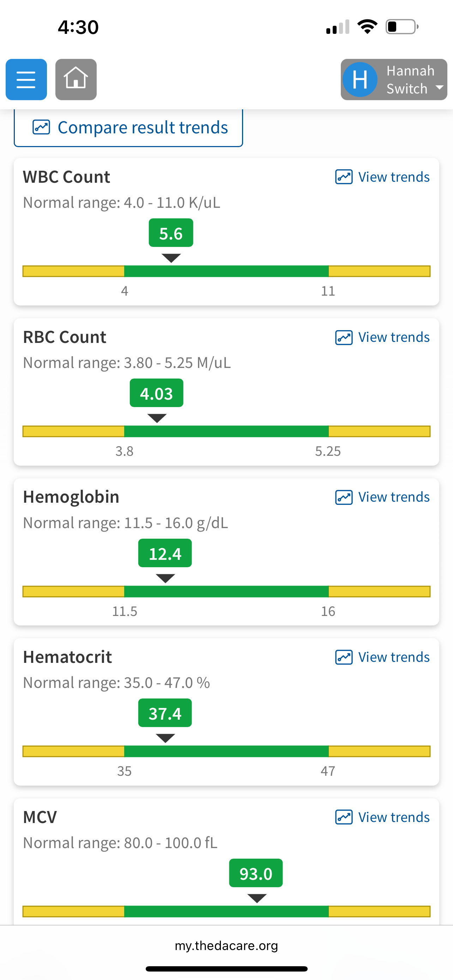Image resolution: width=453 pixels, height=980 pixels.
Task: Click the chart icon beside Hemoglobin trends
Action: click(344, 497)
